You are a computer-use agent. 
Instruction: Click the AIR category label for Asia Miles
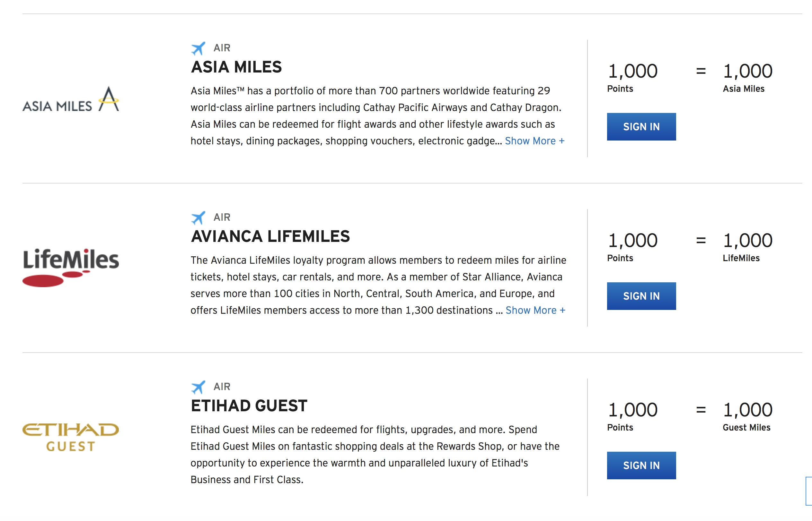[222, 48]
